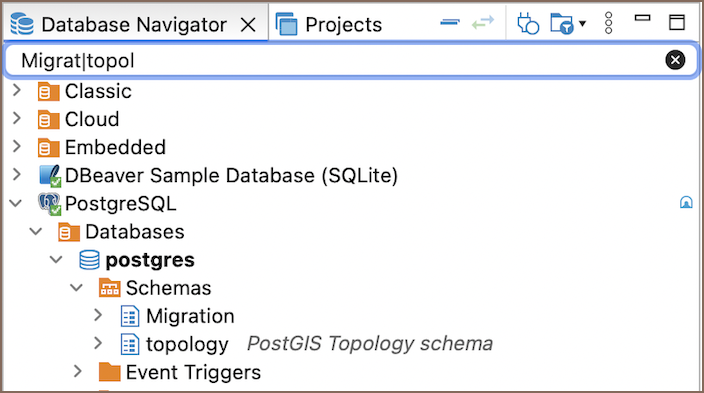Screen dimensions: 704x393
Task: Open filter folder dropdown arrow
Action: [582, 23]
